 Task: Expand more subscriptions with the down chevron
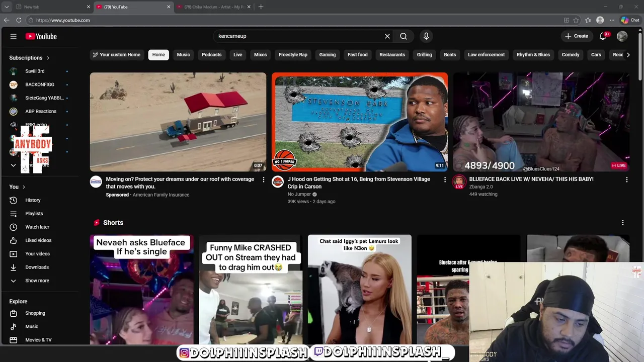(x=14, y=165)
